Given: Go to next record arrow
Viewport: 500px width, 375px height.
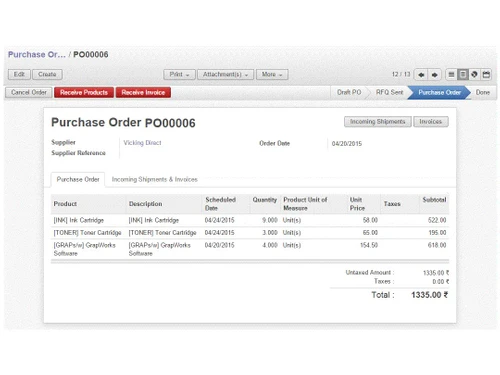Looking at the screenshot, I should (435, 75).
